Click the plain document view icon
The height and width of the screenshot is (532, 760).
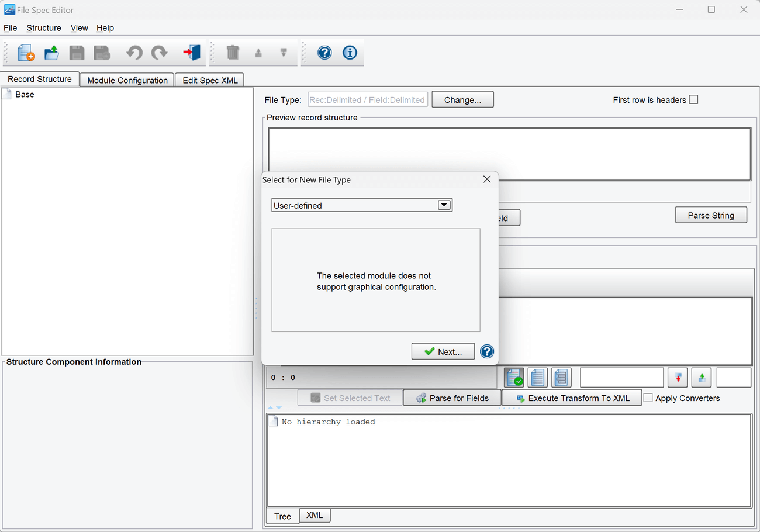tap(537, 378)
